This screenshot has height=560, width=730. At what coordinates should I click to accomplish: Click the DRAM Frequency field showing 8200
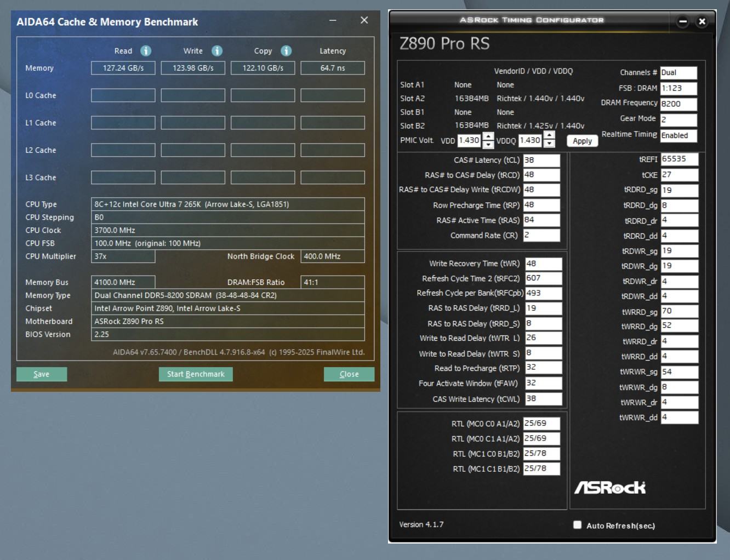[x=678, y=104]
